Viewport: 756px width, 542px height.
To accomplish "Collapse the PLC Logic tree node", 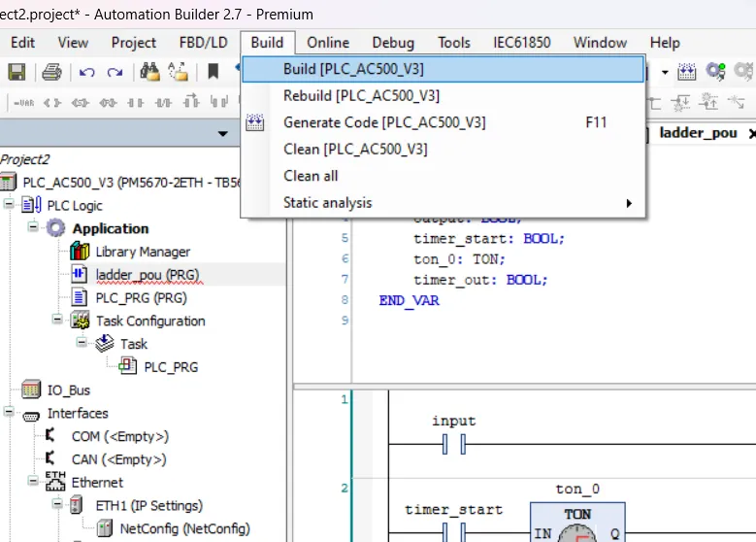I will pyautogui.click(x=9, y=203).
